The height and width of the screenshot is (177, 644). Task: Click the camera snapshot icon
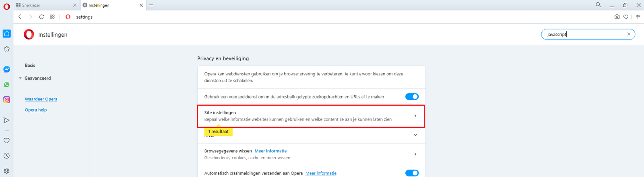(x=617, y=17)
